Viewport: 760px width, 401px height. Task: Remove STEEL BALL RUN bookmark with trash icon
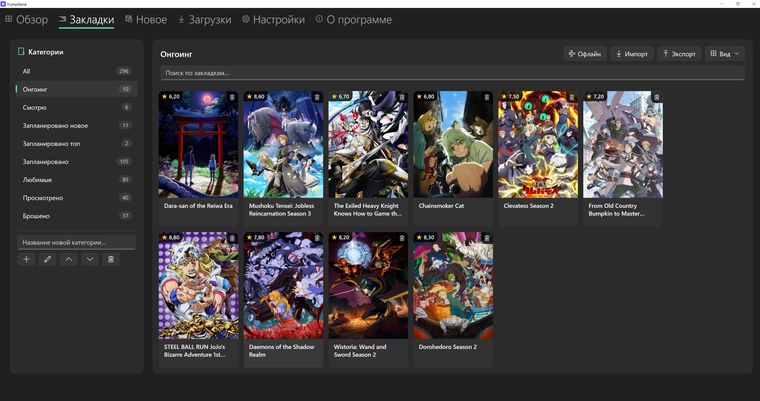tap(232, 238)
